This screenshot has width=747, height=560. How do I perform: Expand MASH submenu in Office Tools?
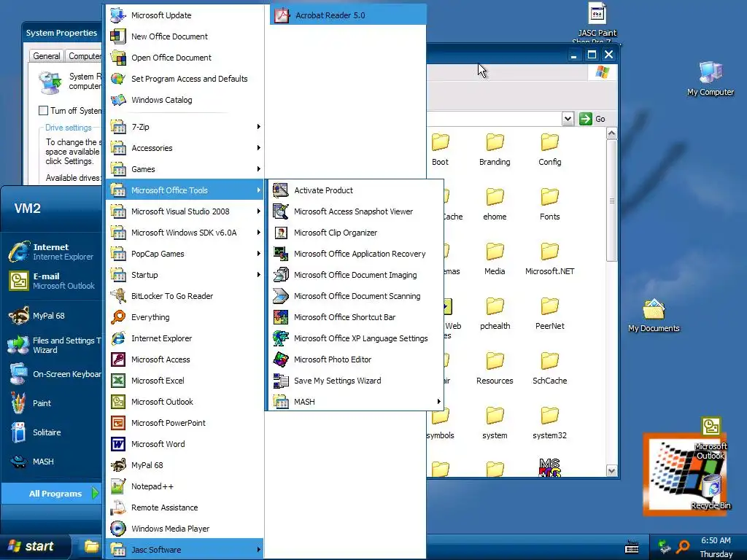(356, 402)
